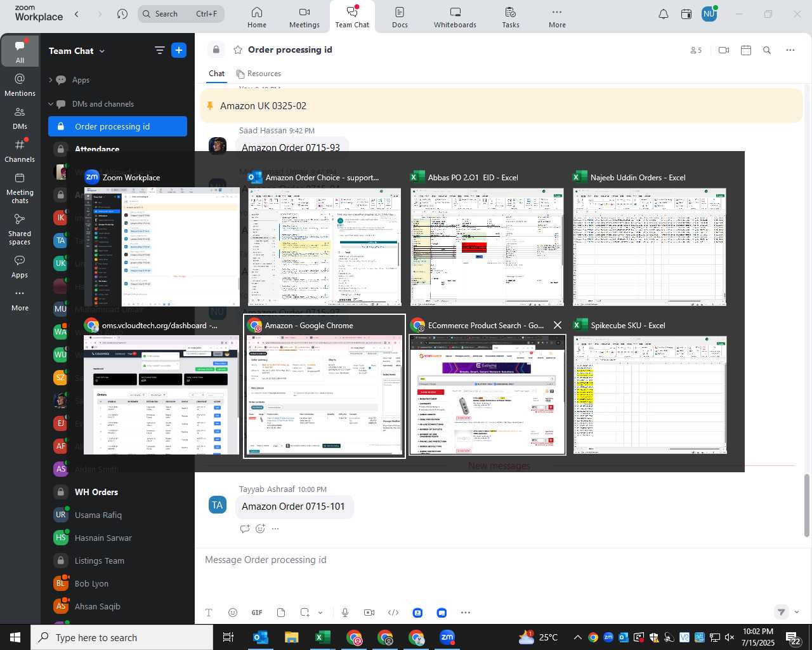Open Mentions in the sidebar
812x650 pixels.
coord(20,85)
